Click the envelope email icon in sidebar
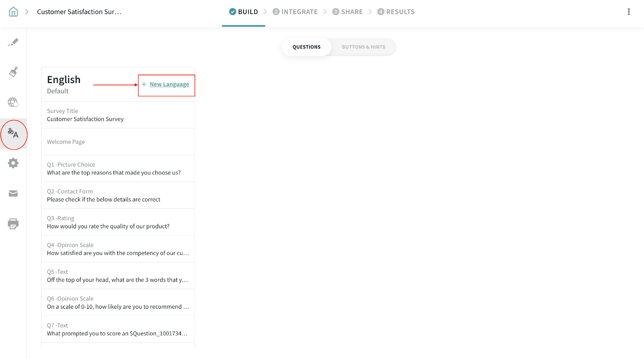Screen dimensions: 644x359 [x=13, y=194]
